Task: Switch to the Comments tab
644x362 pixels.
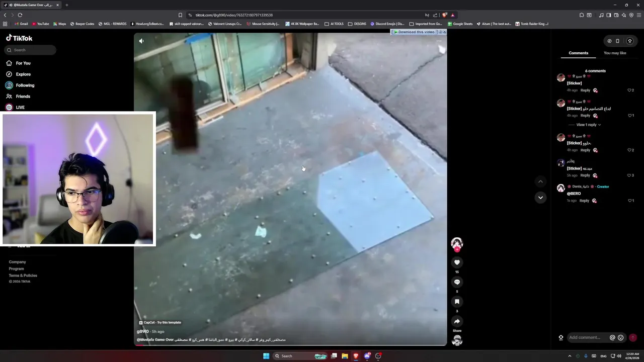Action: 578,53
